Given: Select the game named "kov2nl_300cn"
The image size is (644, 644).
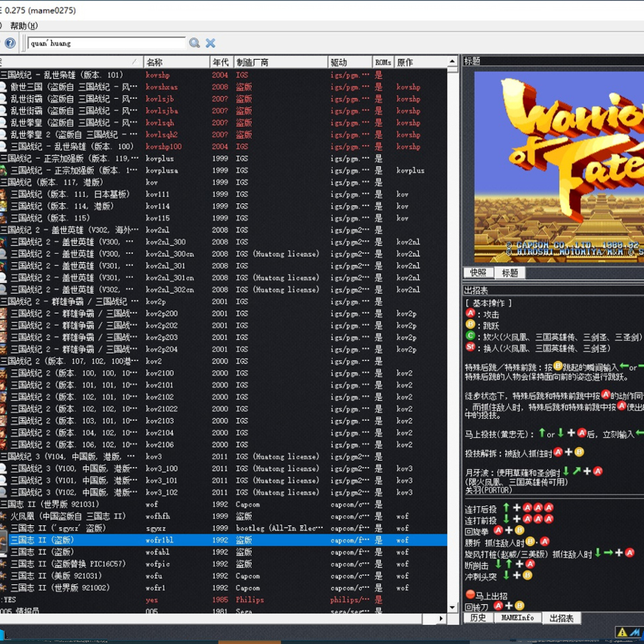Looking at the screenshot, I should [170, 254].
